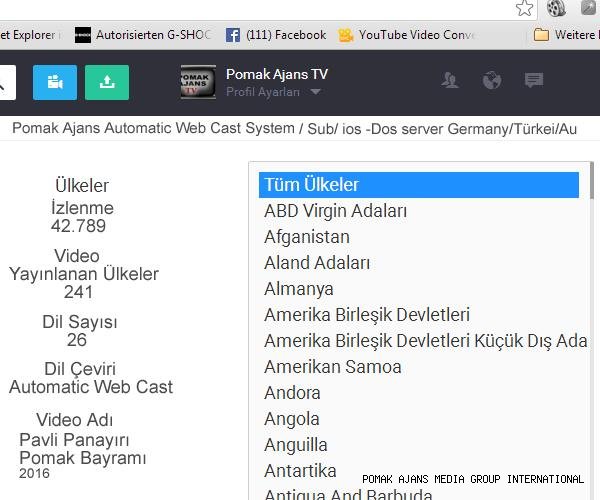Click the Pomak Ajans TV profile name
The height and width of the screenshot is (500, 600).
[x=277, y=74]
